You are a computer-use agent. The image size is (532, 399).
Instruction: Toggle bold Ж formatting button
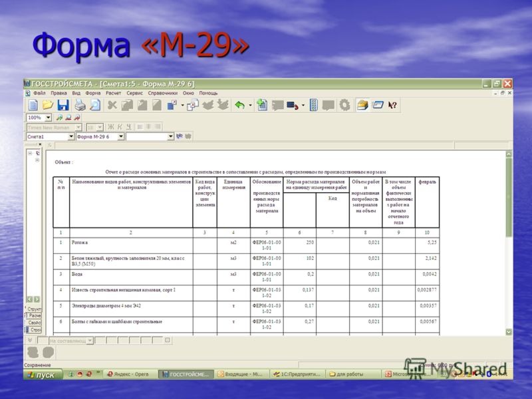tap(110, 127)
